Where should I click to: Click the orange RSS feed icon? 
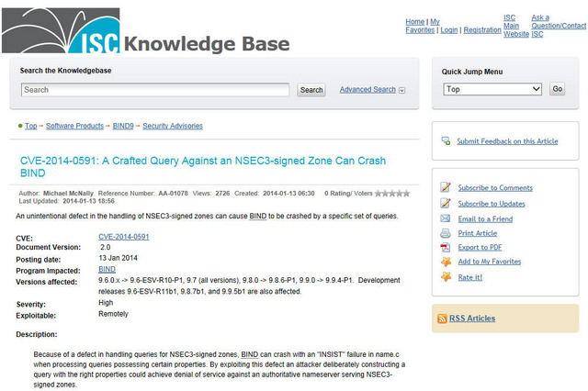point(442,318)
